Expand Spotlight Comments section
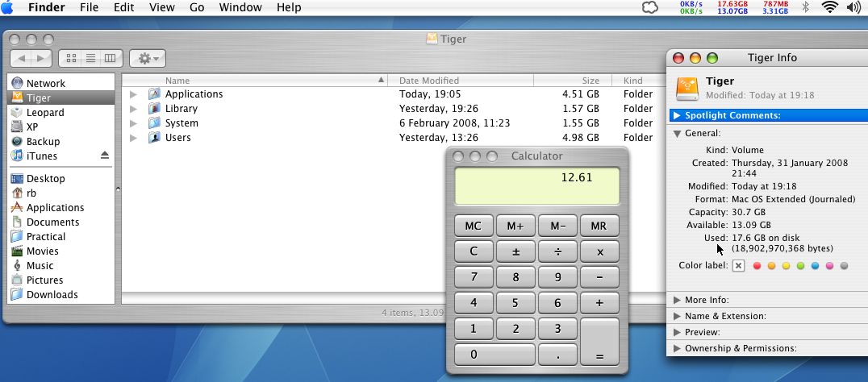The width and height of the screenshot is (868, 382). coord(677,115)
